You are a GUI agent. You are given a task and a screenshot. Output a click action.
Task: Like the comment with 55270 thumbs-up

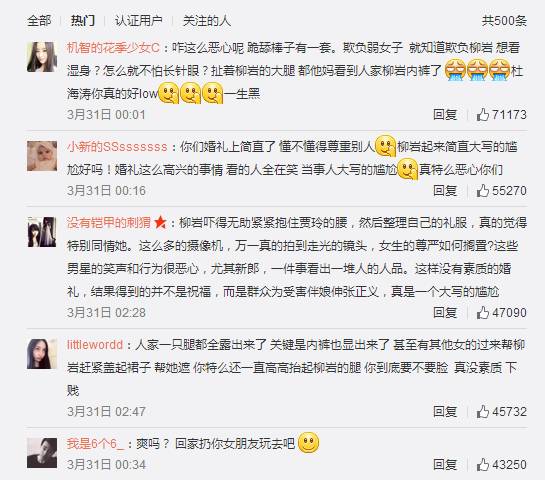click(x=502, y=190)
